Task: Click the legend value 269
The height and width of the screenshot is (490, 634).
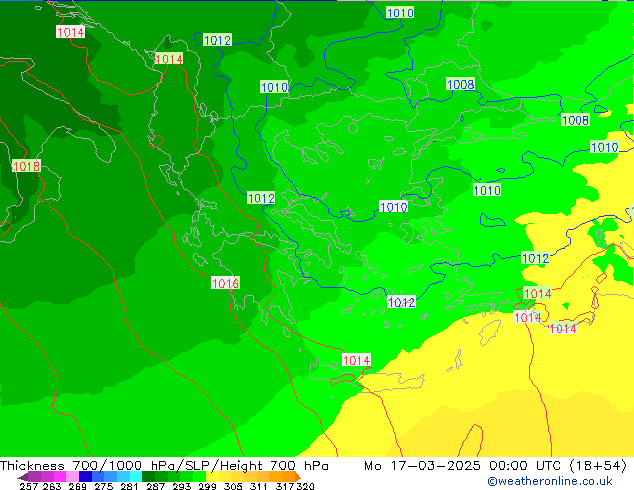Action: [78, 486]
